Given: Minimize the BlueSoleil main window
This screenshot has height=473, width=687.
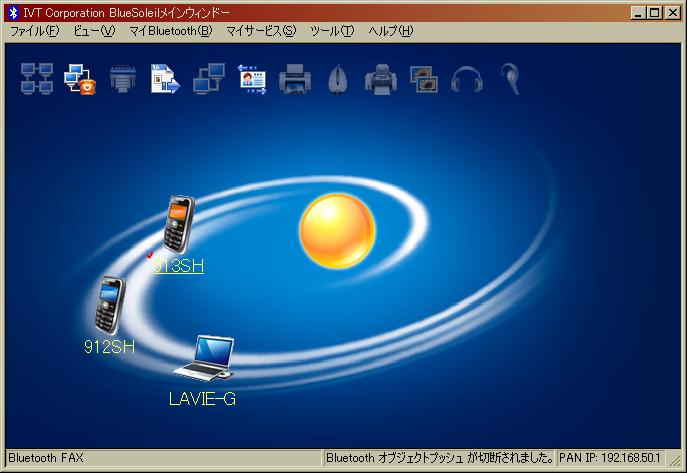Looking at the screenshot, I should pyautogui.click(x=638, y=13).
